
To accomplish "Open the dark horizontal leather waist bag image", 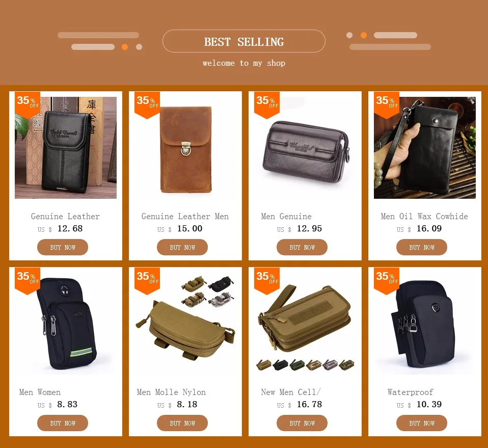I will pyautogui.click(x=305, y=148).
